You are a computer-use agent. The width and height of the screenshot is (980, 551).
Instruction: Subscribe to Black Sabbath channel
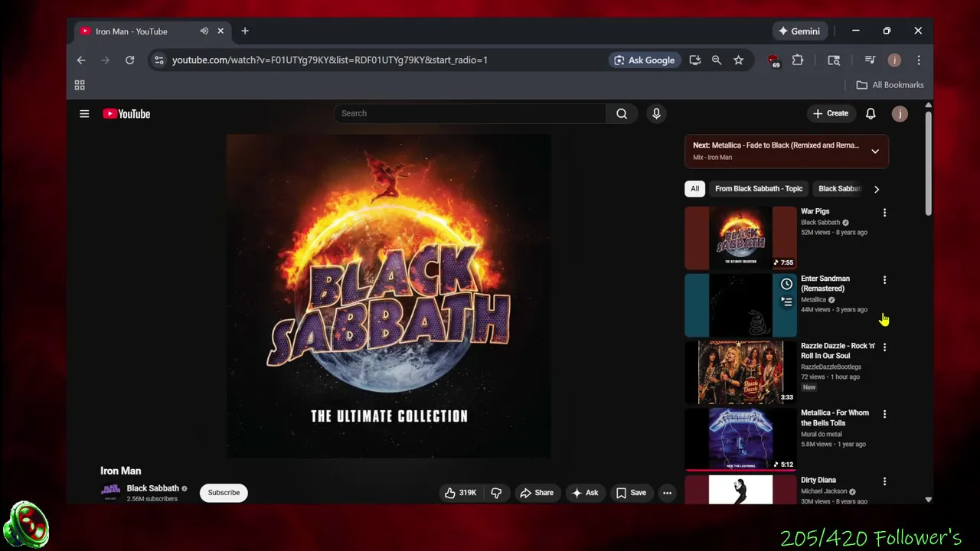tap(224, 493)
